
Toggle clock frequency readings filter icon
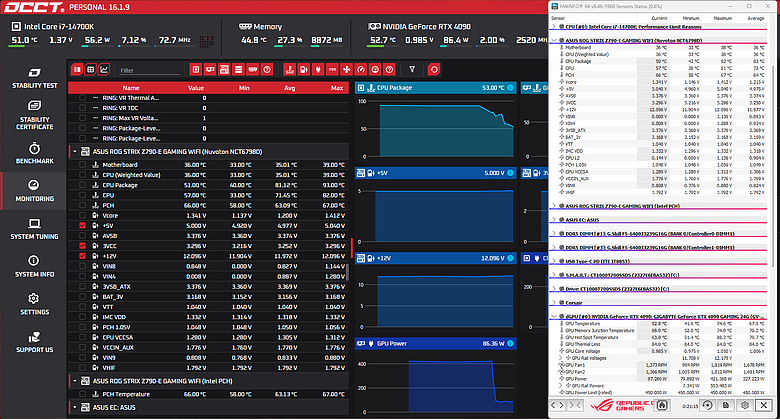pos(375,70)
